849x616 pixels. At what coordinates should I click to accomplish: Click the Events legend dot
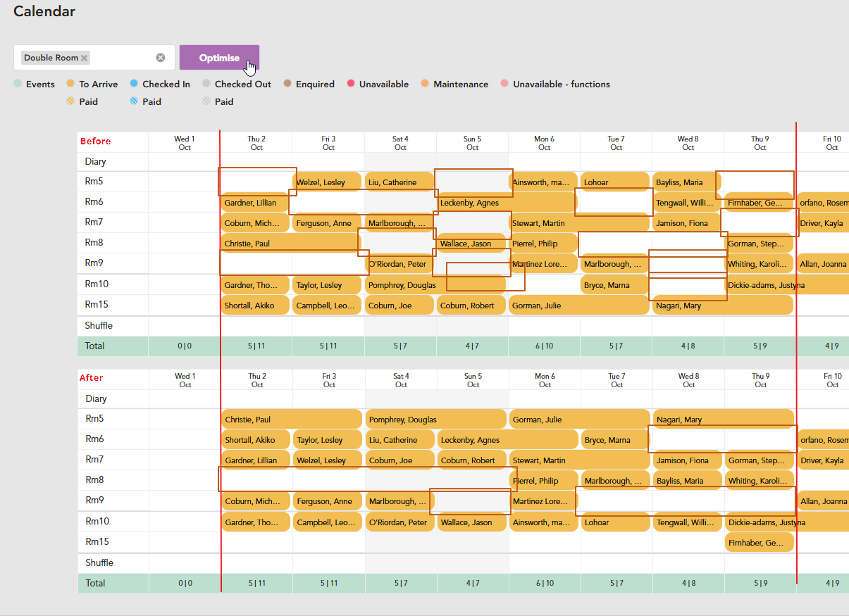18,84
